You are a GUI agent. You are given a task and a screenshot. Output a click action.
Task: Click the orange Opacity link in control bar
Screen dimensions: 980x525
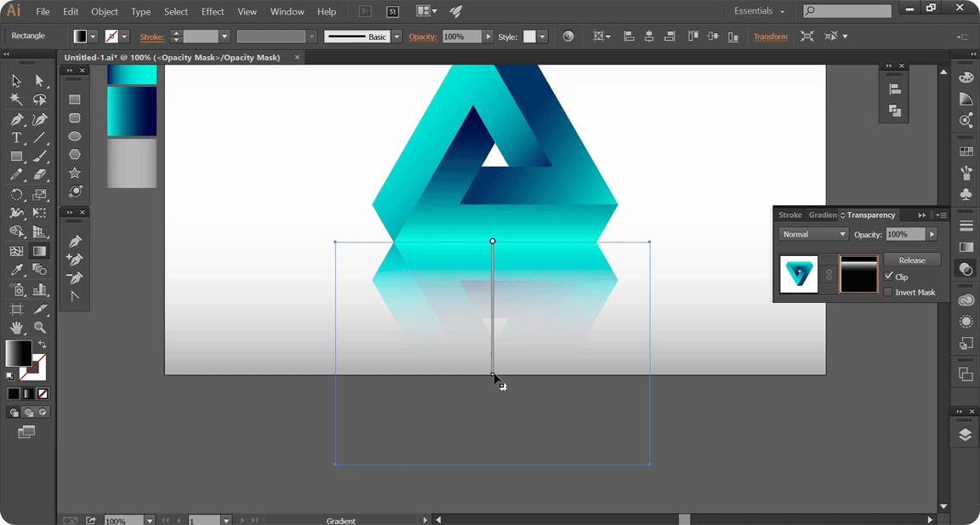click(422, 37)
